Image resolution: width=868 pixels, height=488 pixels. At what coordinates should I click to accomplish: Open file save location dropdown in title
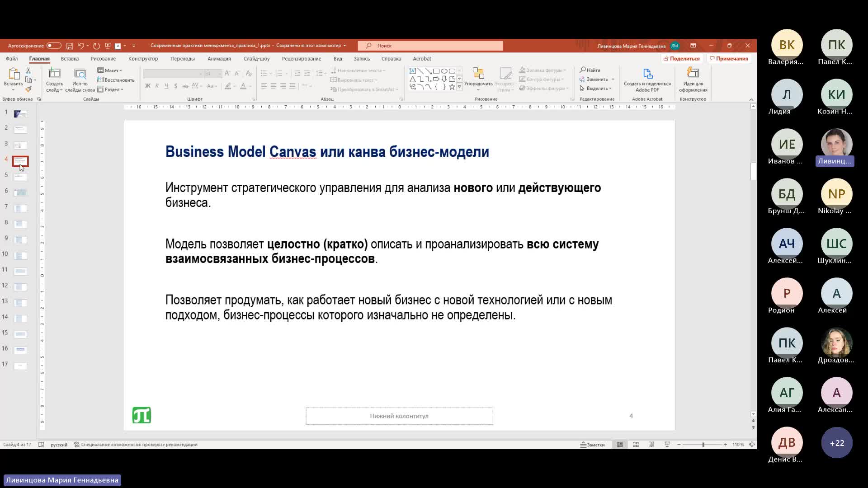click(344, 46)
